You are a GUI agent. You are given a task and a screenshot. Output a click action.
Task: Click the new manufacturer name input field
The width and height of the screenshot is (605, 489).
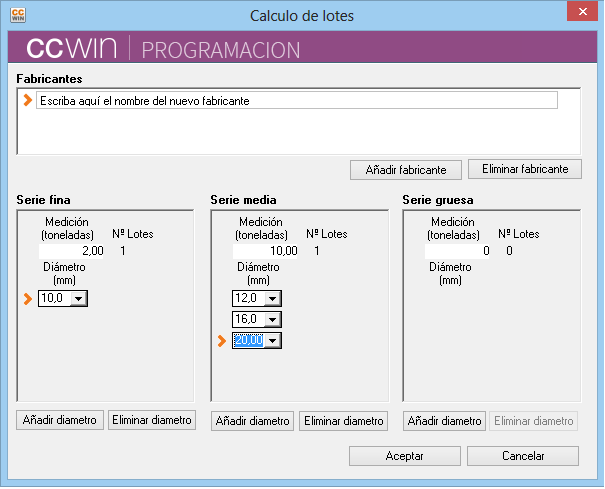coord(297,100)
